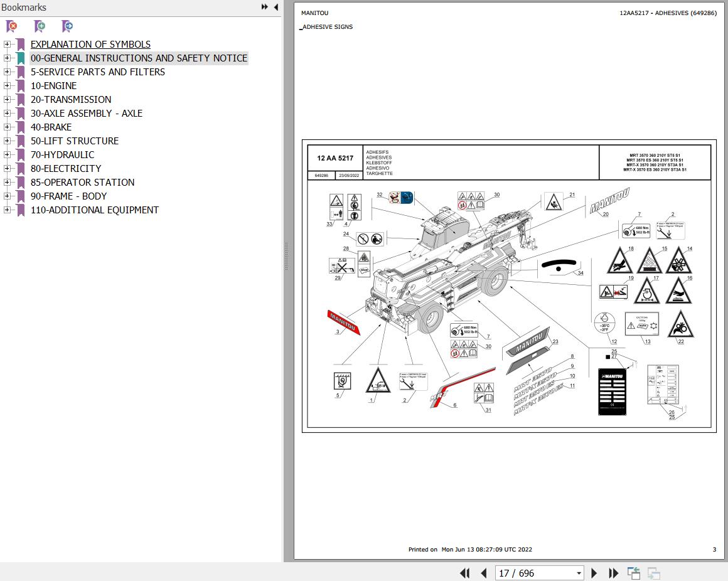
Task: Open the 30-AXLE ASSEMBLY - AXLE bookmark
Action: (87, 113)
